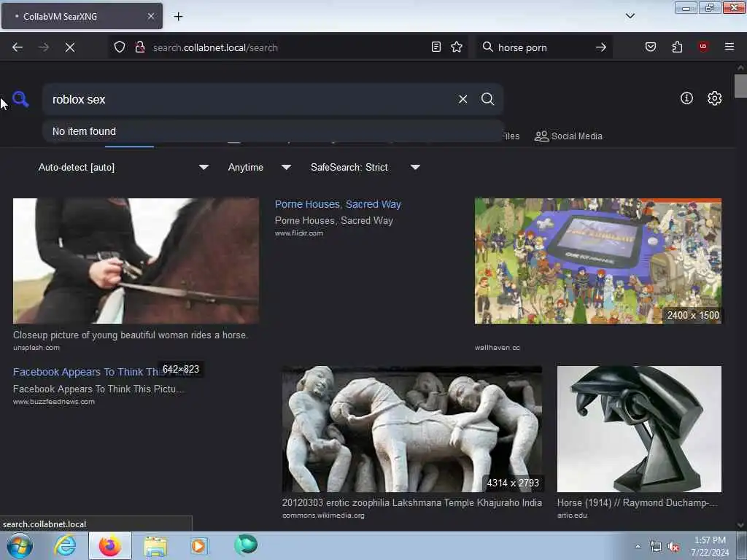Bookmark this page with the star
The image size is (747, 560).
tap(457, 47)
